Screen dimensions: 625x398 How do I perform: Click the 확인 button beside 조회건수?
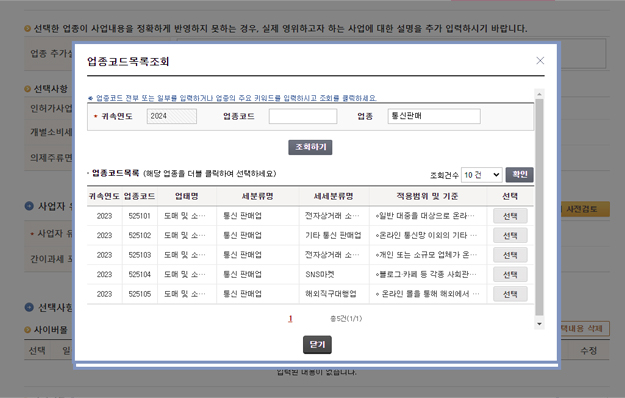tap(519, 174)
